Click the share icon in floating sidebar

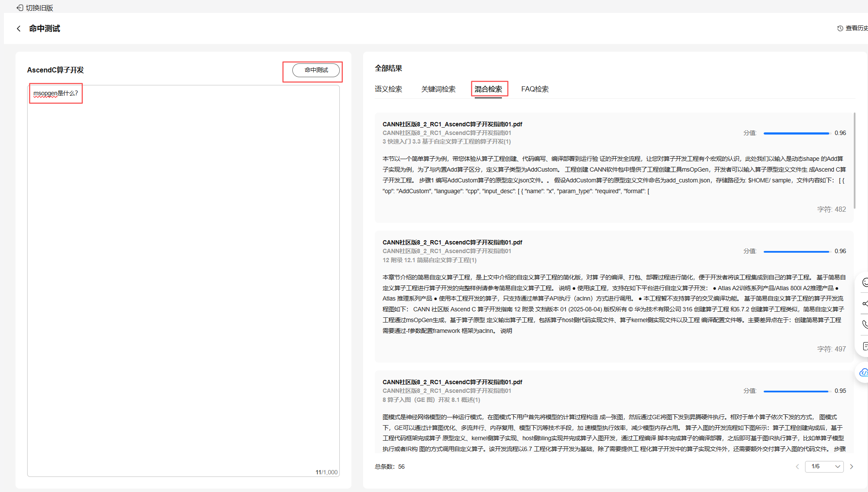coord(865,304)
